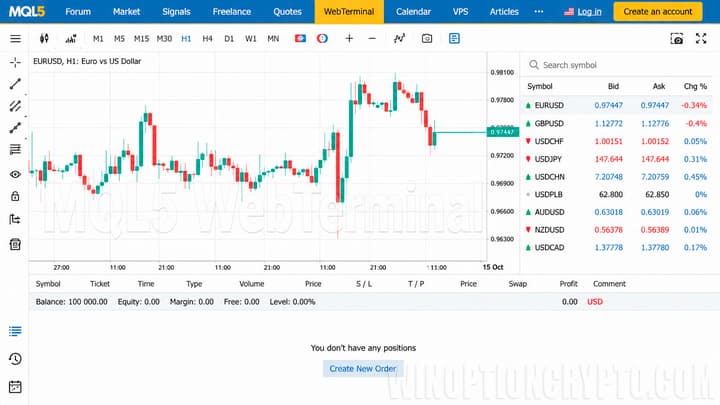
Task: Select the H1 timeframe
Action: click(x=186, y=39)
